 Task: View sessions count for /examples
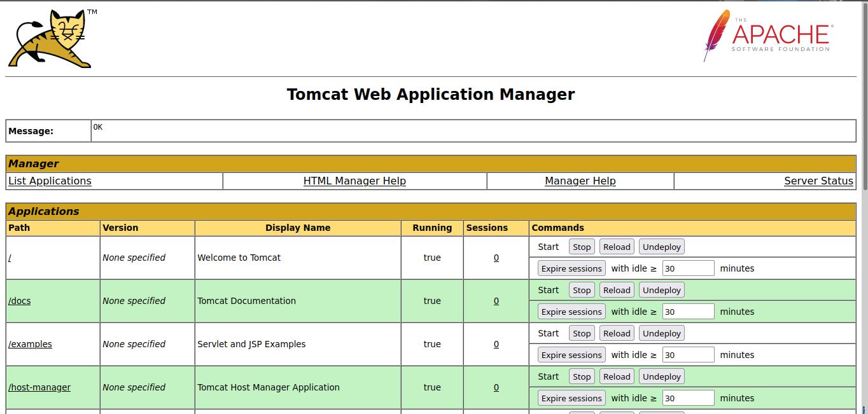(x=496, y=344)
